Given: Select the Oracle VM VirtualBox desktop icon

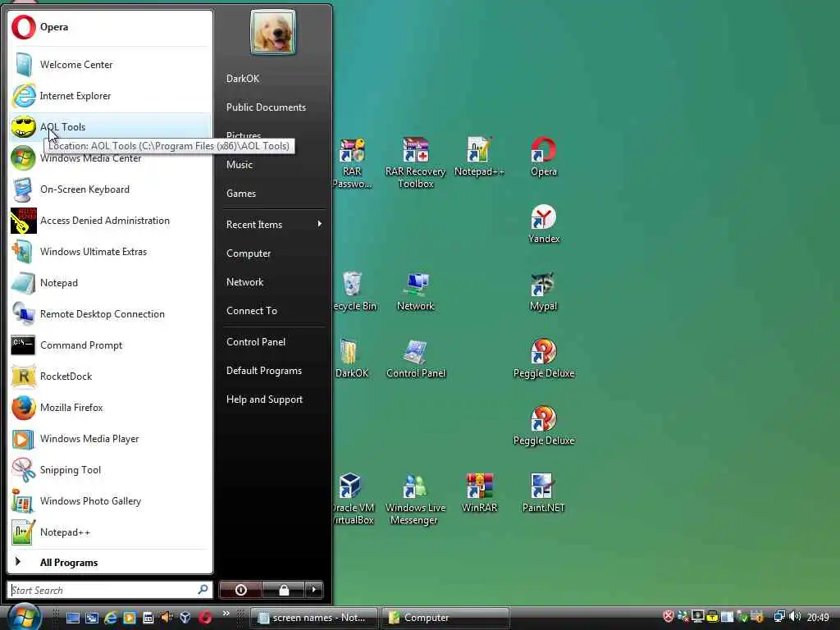Looking at the screenshot, I should (x=353, y=499).
